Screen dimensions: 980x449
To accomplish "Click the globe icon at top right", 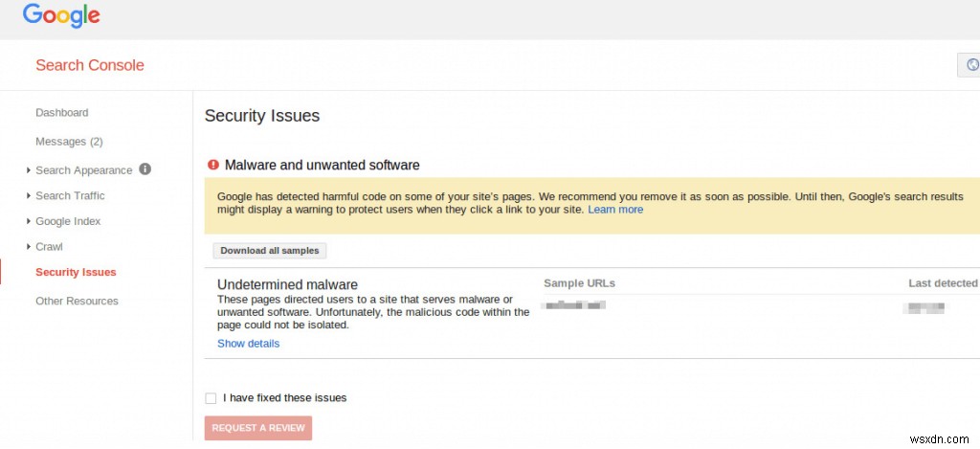I will click(971, 65).
